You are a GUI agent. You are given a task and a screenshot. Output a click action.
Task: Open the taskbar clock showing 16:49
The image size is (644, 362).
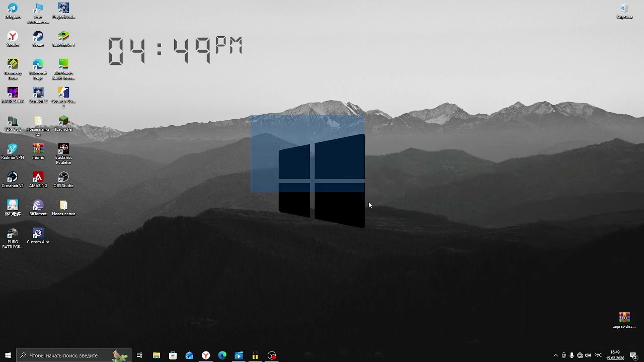[x=615, y=355]
